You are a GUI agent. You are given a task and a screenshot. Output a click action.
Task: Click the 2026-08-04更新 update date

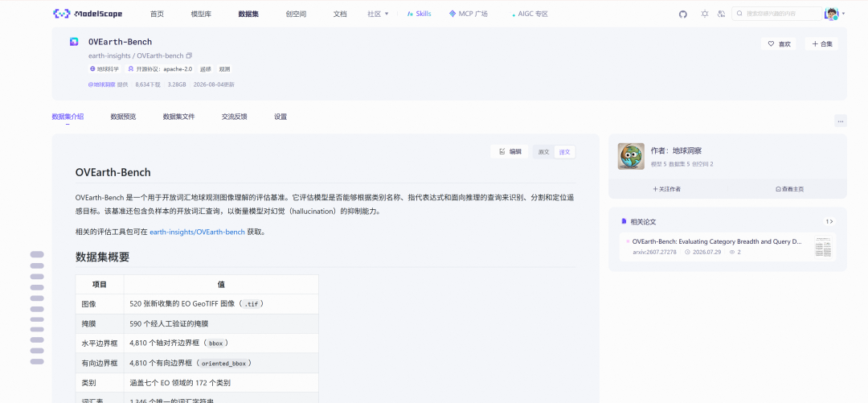(x=214, y=84)
